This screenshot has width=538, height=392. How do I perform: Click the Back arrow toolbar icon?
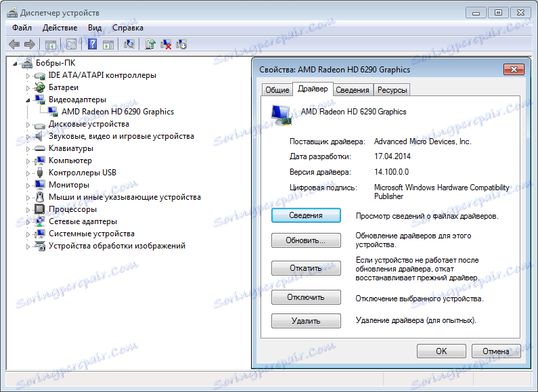(x=14, y=44)
